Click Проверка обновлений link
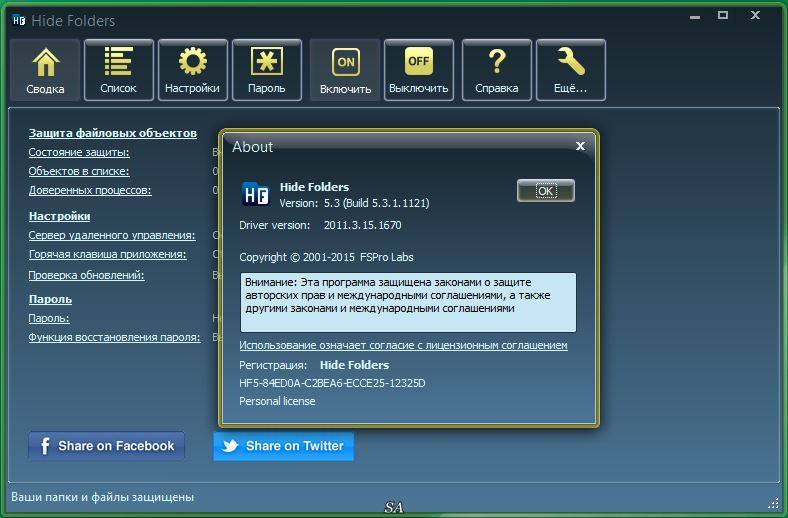Image resolution: width=788 pixels, height=518 pixels. pos(86,275)
